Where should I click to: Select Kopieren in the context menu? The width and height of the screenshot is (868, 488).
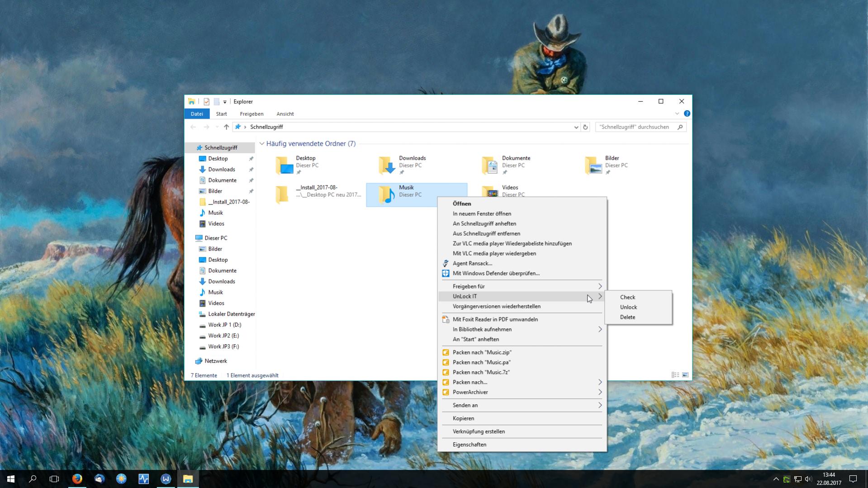[522, 418]
